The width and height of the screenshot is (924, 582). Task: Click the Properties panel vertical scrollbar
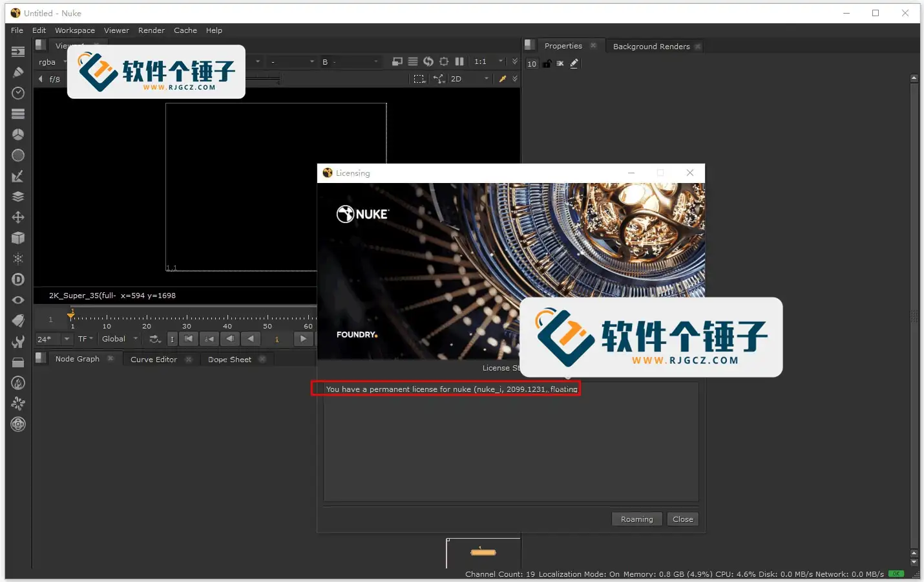[914, 315]
